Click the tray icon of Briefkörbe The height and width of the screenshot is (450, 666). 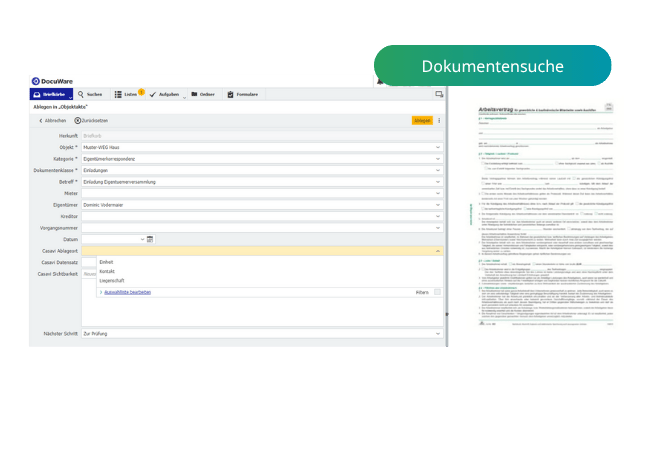point(37,94)
